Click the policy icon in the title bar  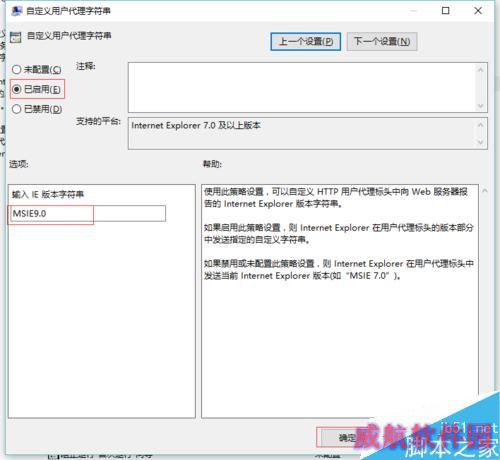[x=16, y=11]
